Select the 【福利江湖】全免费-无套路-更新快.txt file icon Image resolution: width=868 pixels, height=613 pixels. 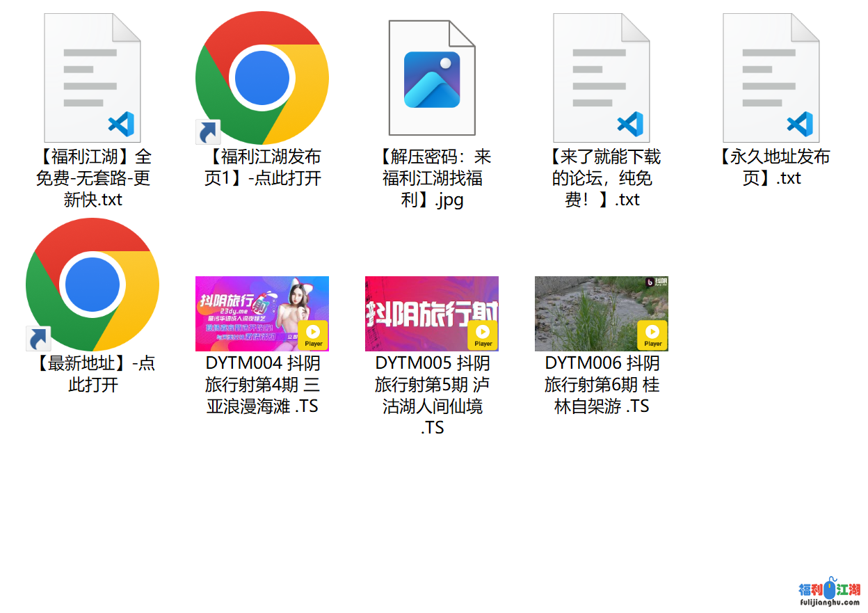click(93, 78)
